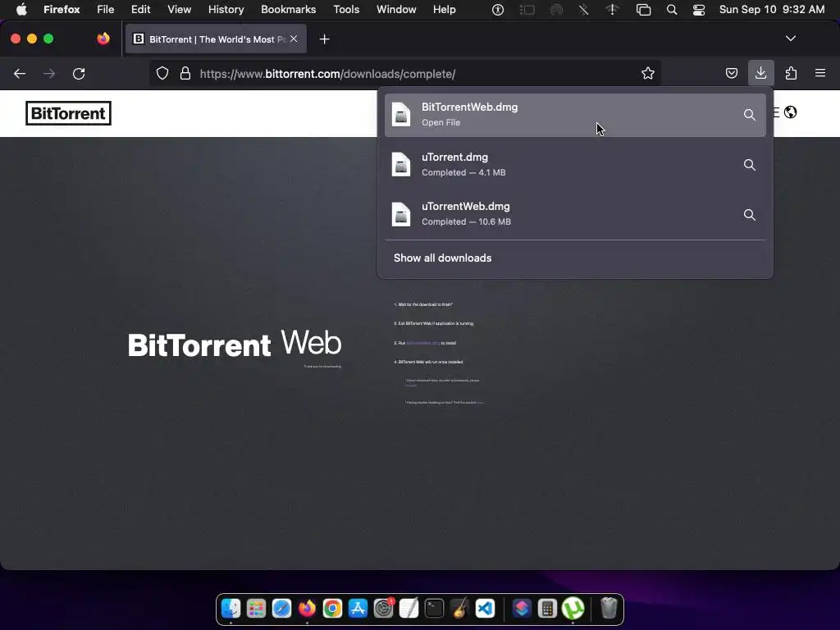This screenshot has height=630, width=840.
Task: Open a new tab with plus button
Action: 324,39
